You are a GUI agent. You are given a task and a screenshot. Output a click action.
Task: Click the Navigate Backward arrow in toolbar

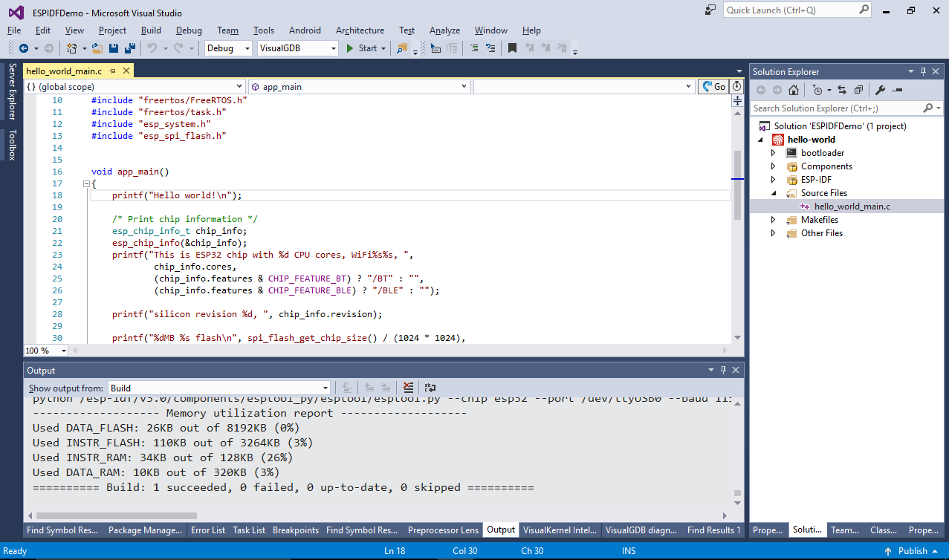pos(23,48)
